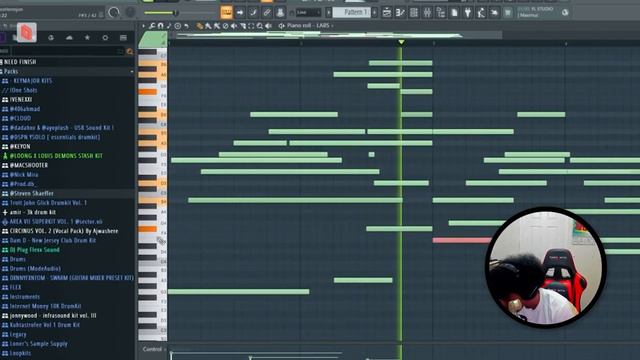The height and width of the screenshot is (360, 640).
Task: Open the star favorites browser tab
Action: coord(87,38)
